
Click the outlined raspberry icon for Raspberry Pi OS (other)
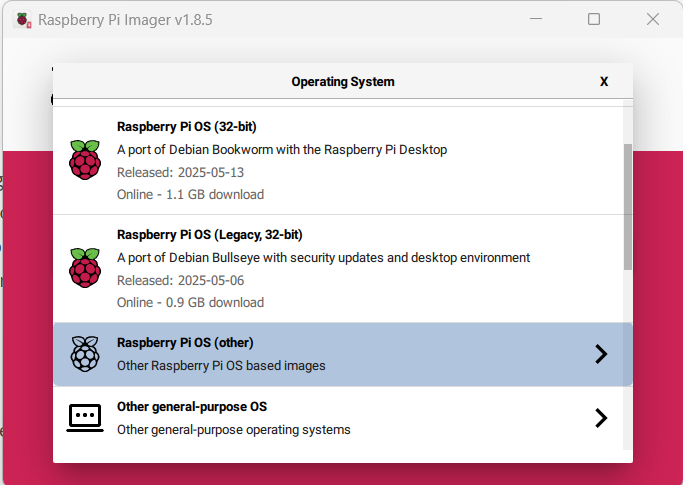[x=85, y=354]
